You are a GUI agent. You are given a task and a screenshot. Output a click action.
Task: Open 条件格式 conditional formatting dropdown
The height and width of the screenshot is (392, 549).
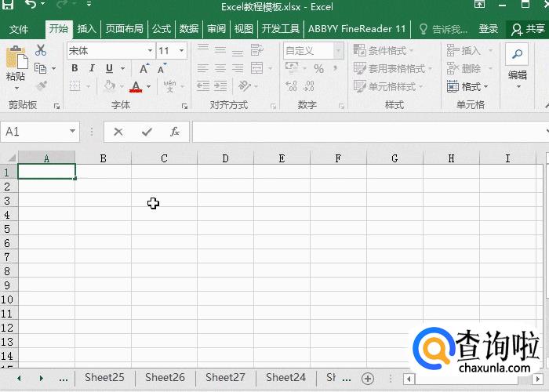point(384,51)
